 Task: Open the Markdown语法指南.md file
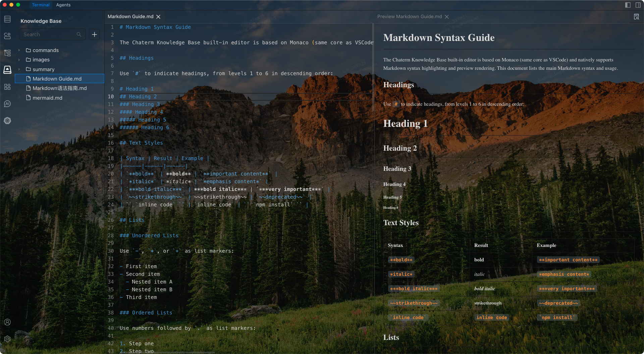pyautogui.click(x=60, y=88)
